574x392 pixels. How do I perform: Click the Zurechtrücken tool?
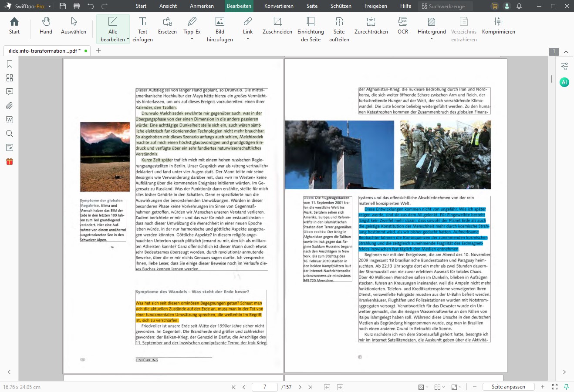[371, 26]
